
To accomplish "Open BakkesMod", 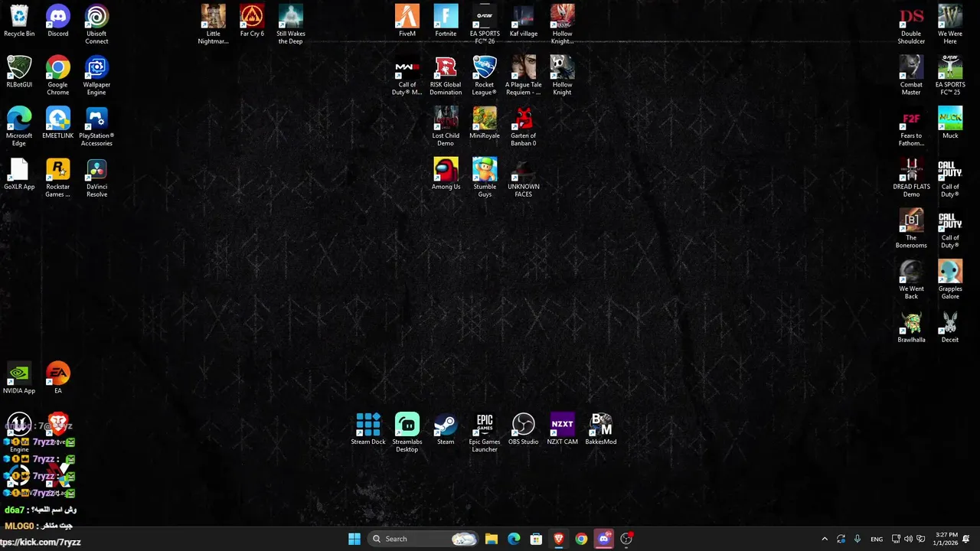I will [601, 429].
